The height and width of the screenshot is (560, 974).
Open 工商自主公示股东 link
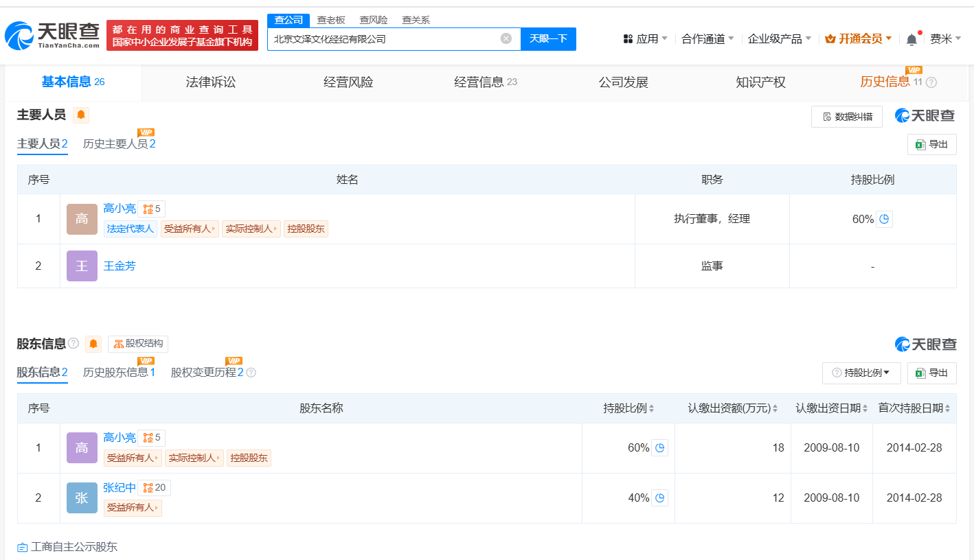point(67,547)
